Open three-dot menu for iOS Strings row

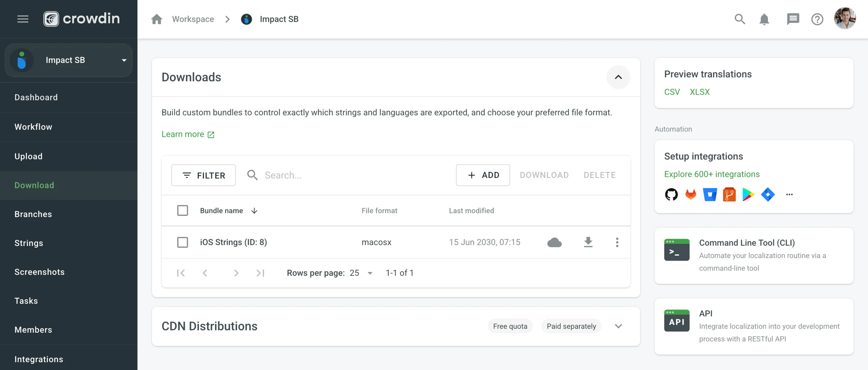(x=617, y=242)
